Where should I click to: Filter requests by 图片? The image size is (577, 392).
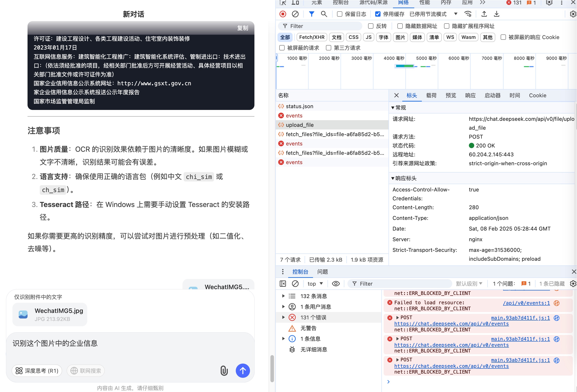pos(400,37)
